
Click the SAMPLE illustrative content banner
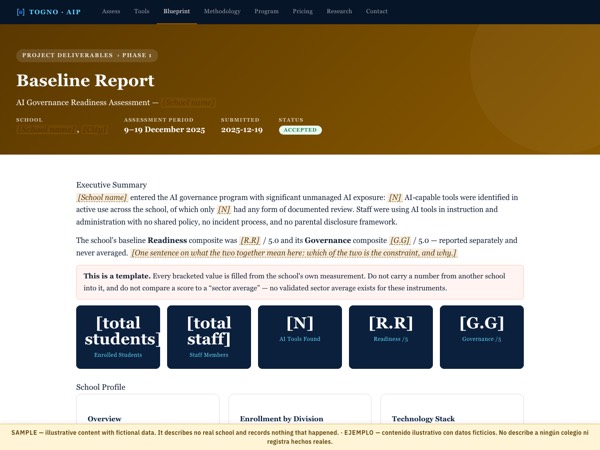coord(300,437)
